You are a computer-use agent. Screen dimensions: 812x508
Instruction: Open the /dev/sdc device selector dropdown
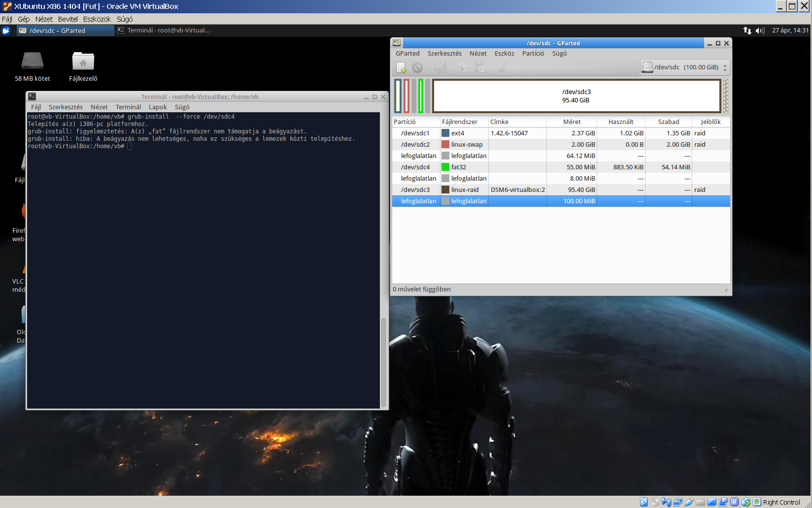click(x=685, y=67)
